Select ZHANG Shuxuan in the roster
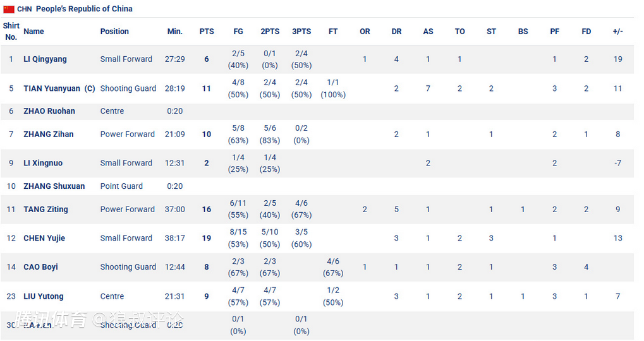This screenshot has width=644, height=341. coord(54,186)
